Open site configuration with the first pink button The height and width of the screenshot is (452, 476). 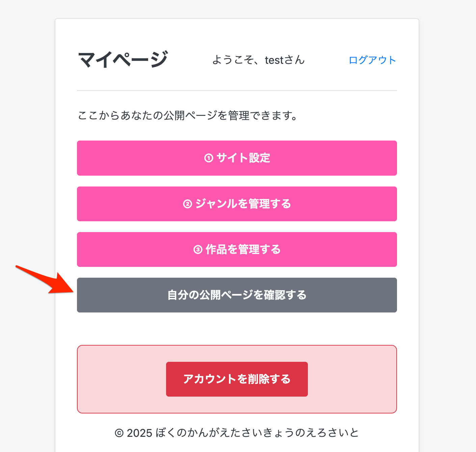237,158
